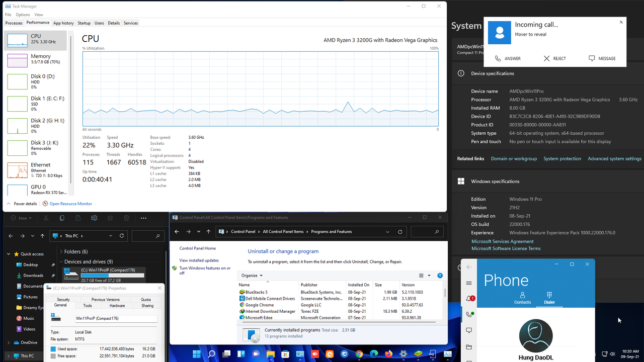644x362 pixels.
Task: Open view options dropdown arrow in Programs list
Action: [429, 276]
